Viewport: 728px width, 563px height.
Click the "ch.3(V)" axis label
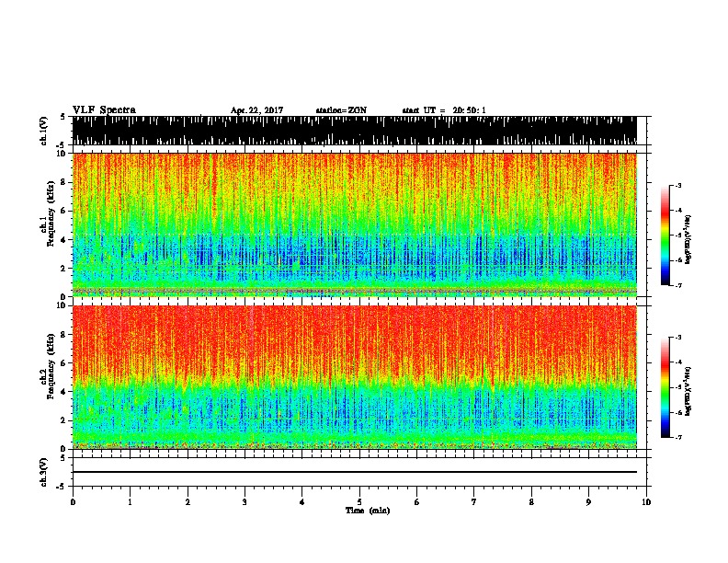[44, 472]
